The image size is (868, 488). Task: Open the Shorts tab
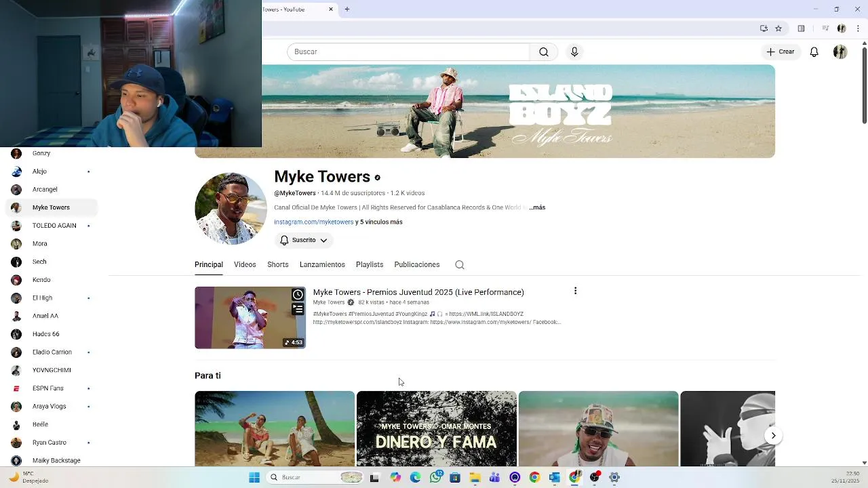click(x=278, y=264)
